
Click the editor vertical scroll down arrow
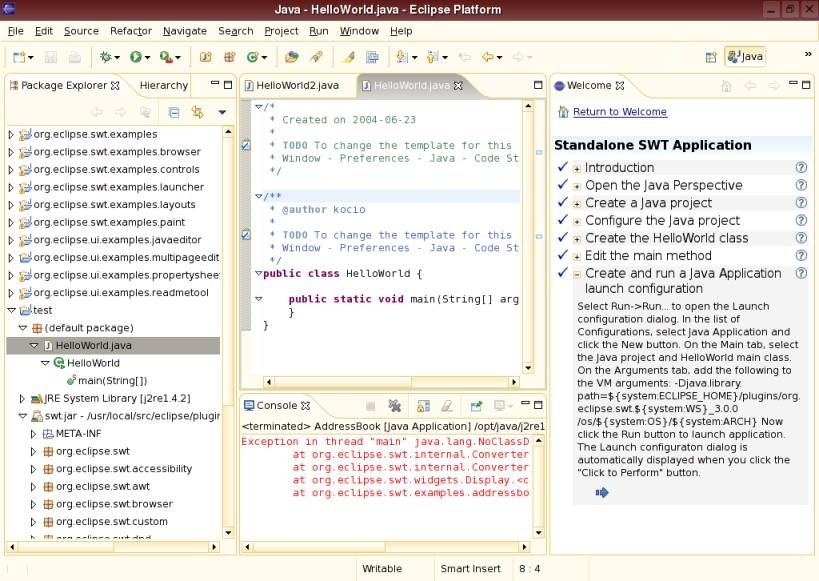tap(528, 368)
